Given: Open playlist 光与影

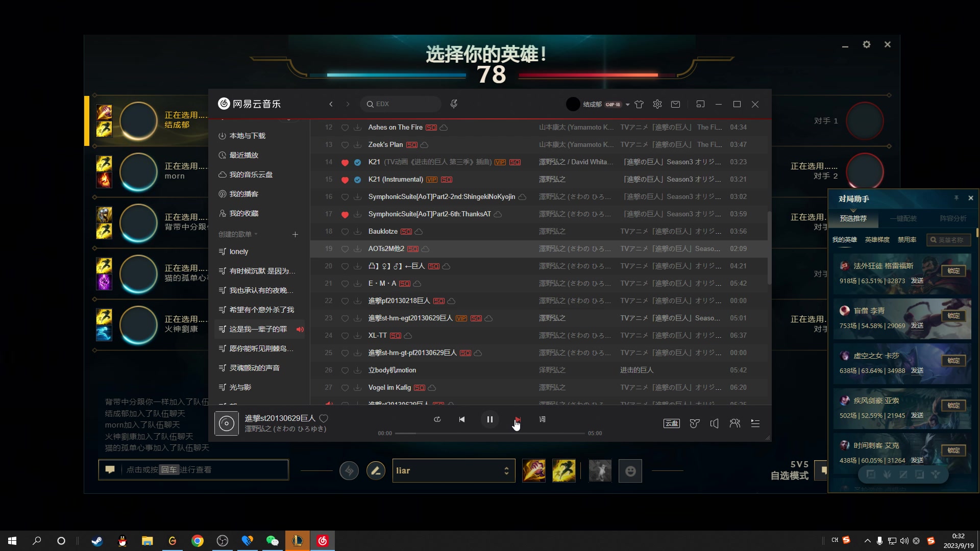Looking at the screenshot, I should pos(259,387).
